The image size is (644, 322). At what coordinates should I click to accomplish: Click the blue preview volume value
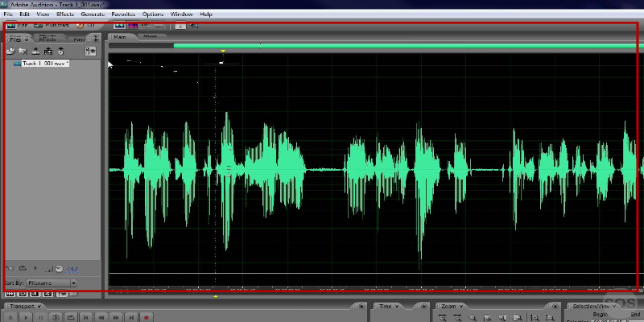click(x=72, y=269)
